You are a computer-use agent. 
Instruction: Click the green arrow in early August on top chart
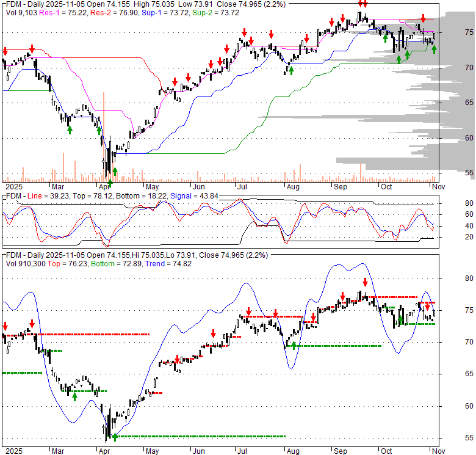pos(291,71)
